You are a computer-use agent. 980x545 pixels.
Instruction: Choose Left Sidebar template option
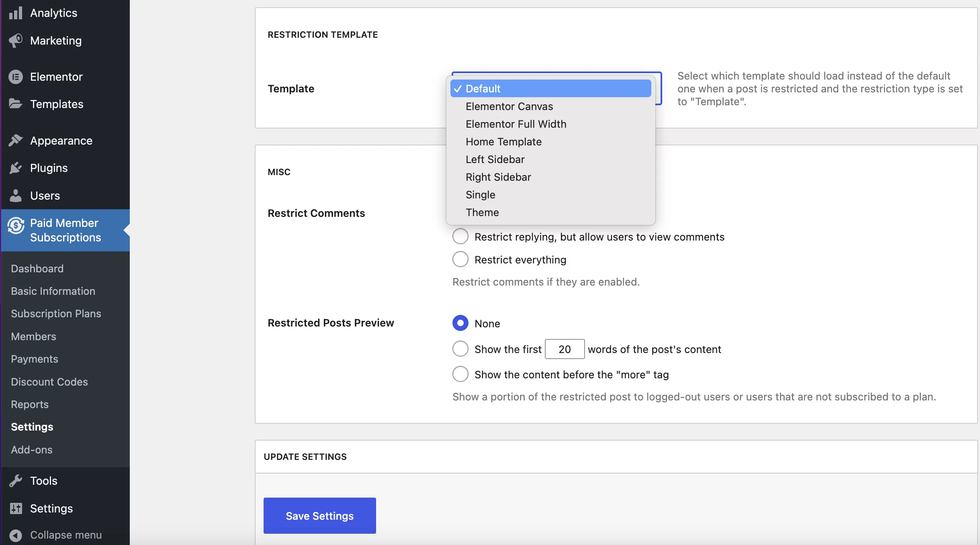point(551,159)
